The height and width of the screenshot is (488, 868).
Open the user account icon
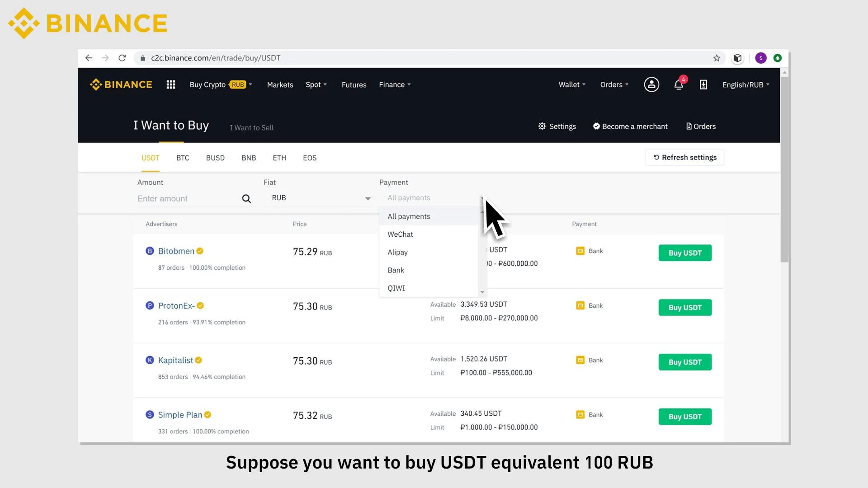[x=651, y=84]
